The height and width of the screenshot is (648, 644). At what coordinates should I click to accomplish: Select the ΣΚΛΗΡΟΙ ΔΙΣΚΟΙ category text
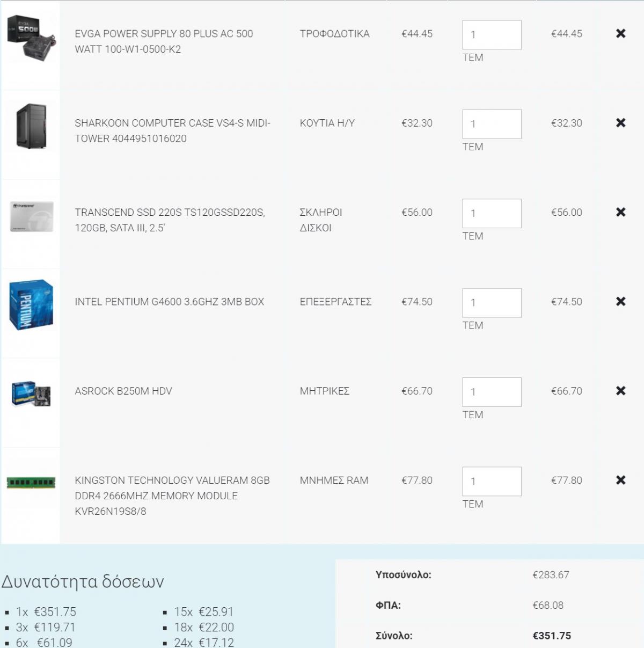click(321, 220)
